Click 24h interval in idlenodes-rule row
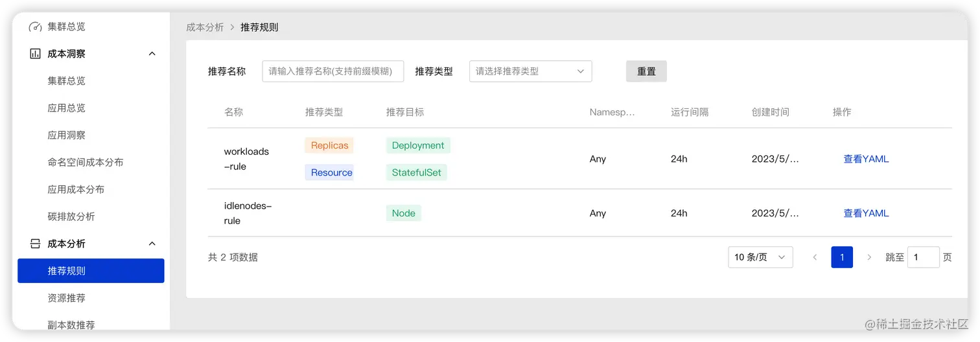The width and height of the screenshot is (980, 342). coord(679,213)
